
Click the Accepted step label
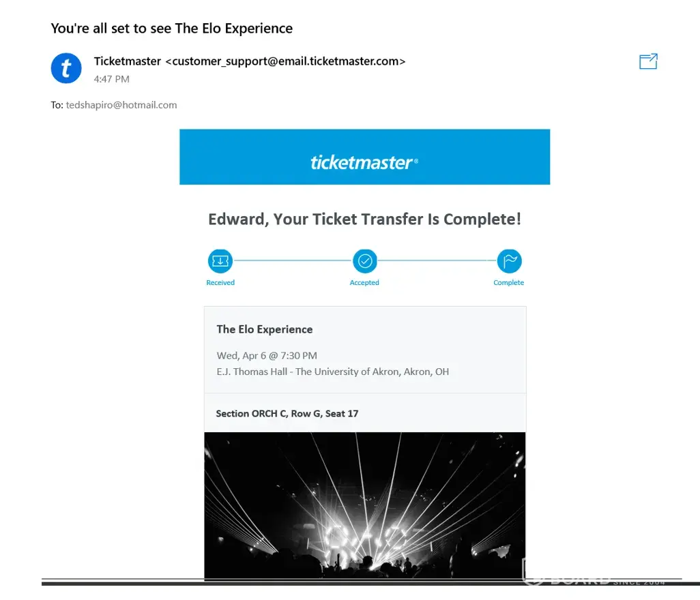(x=364, y=282)
